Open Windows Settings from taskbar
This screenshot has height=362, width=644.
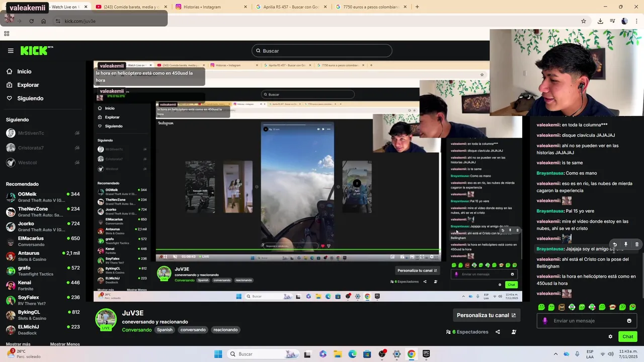(397, 354)
